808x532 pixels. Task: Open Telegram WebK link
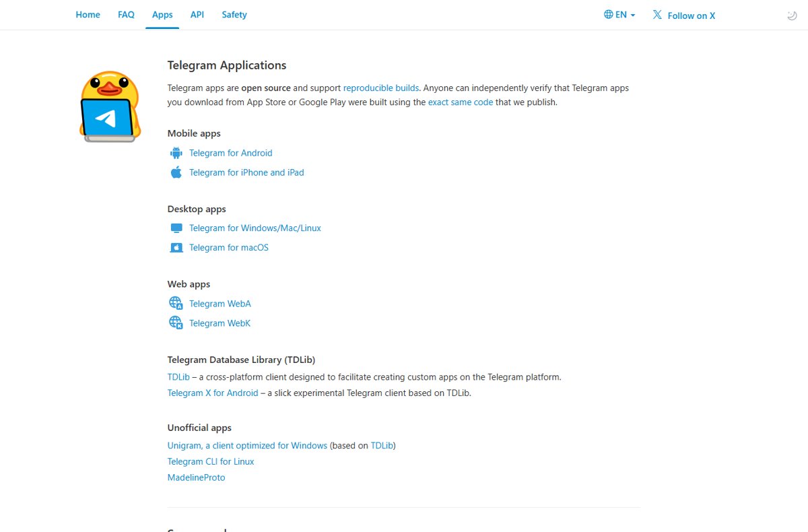[x=220, y=323]
